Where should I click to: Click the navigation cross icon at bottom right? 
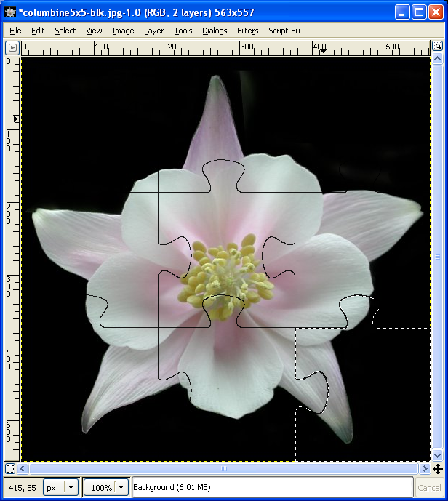(438, 469)
